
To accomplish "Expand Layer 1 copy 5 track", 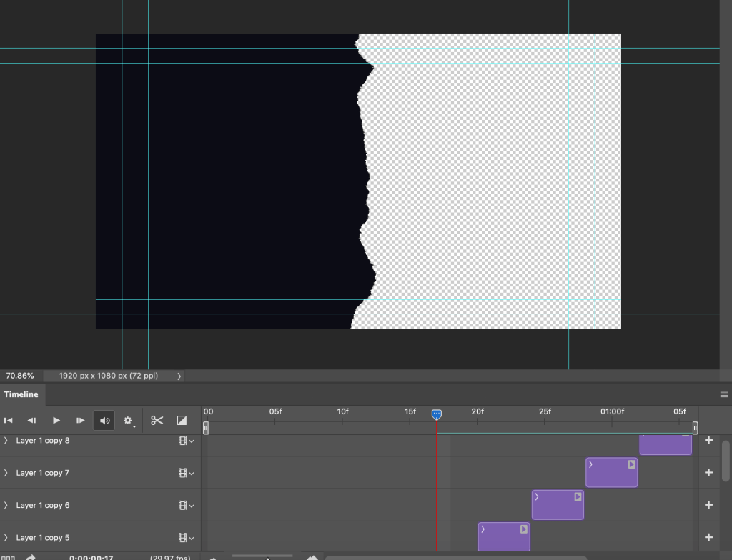I will click(x=6, y=538).
